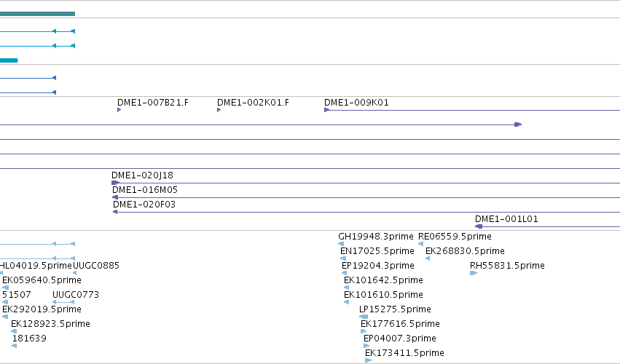Click the RE06559.5prime EST marker
Screen dimensions: 620x364
pyautogui.click(x=420, y=244)
